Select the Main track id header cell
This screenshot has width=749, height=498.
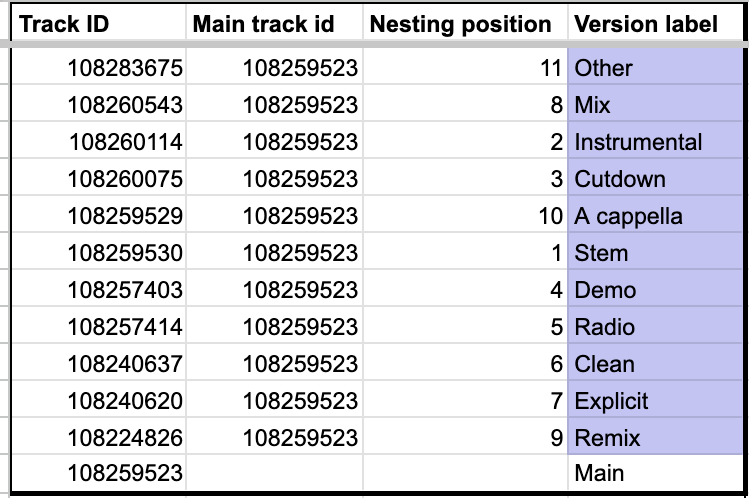click(x=274, y=24)
